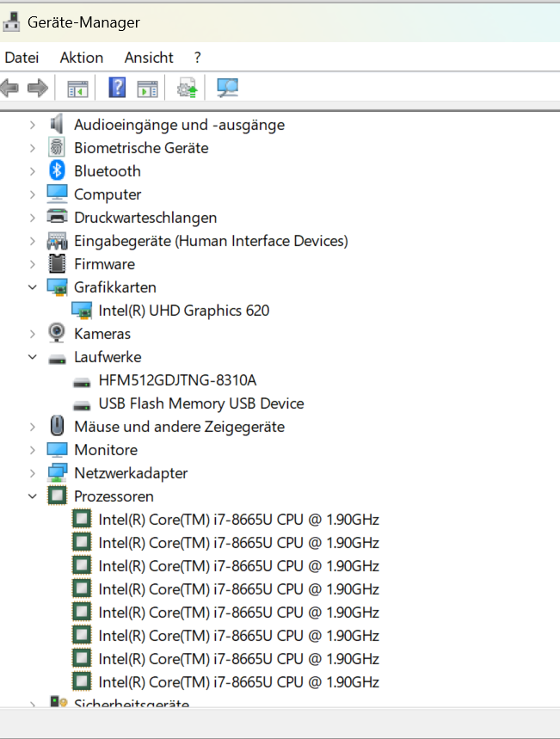The image size is (560, 739).
Task: Expand the Kameras node chevron
Action: 32,334
